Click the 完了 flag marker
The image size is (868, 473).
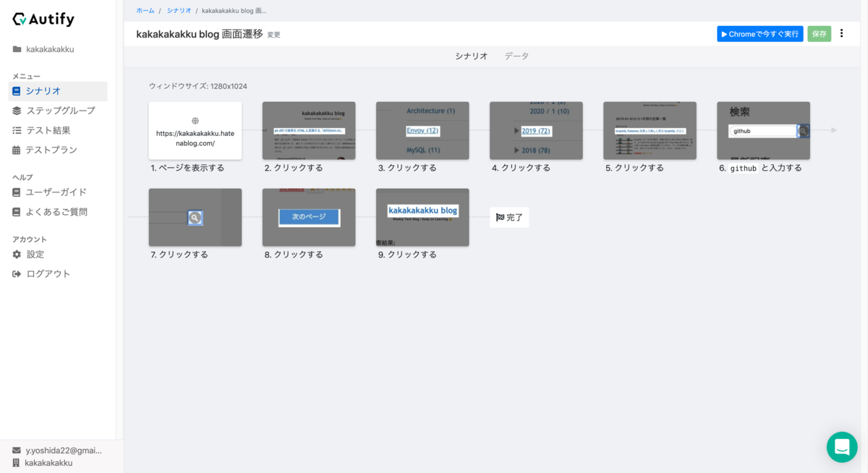(x=509, y=217)
